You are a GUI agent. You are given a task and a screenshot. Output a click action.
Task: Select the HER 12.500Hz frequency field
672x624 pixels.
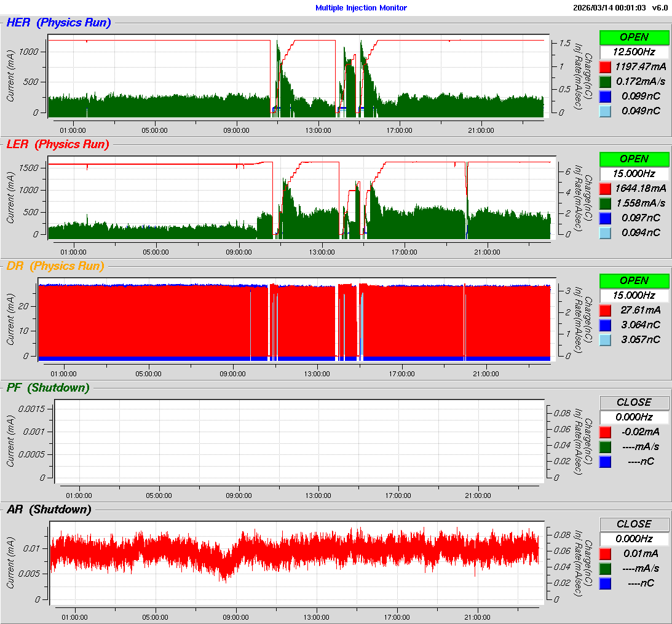[x=634, y=52]
